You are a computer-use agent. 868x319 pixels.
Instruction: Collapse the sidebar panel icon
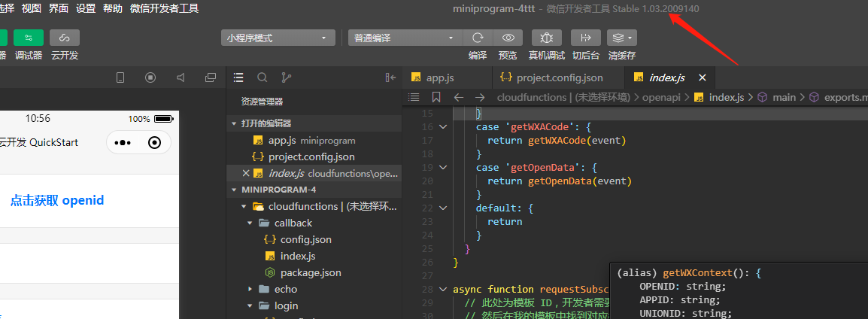(390, 77)
